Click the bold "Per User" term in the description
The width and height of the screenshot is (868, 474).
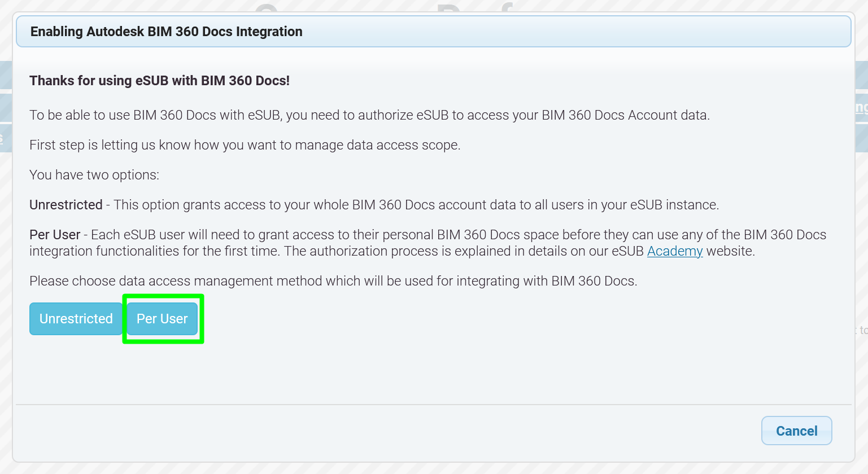point(55,235)
